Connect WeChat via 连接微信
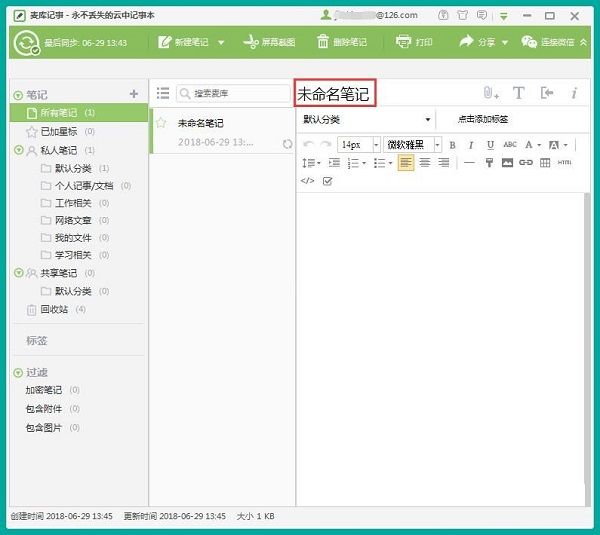The height and width of the screenshot is (535, 600). 548,42
